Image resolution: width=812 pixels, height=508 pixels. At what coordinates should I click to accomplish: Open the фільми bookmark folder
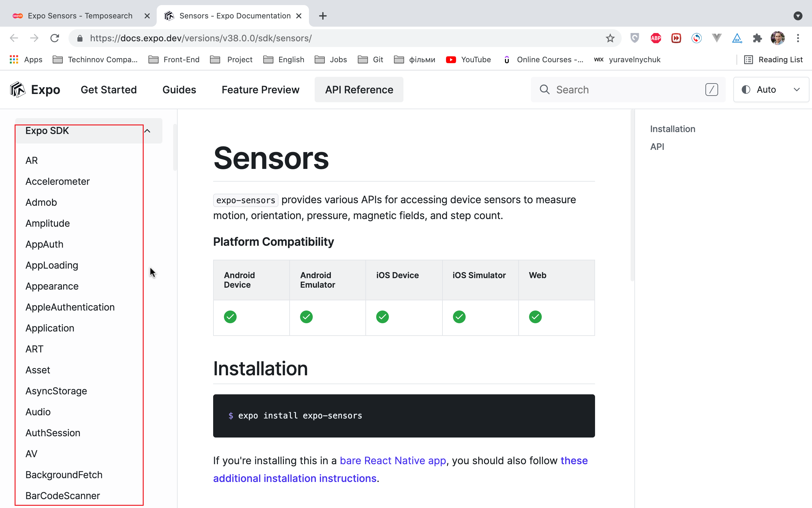414,59
